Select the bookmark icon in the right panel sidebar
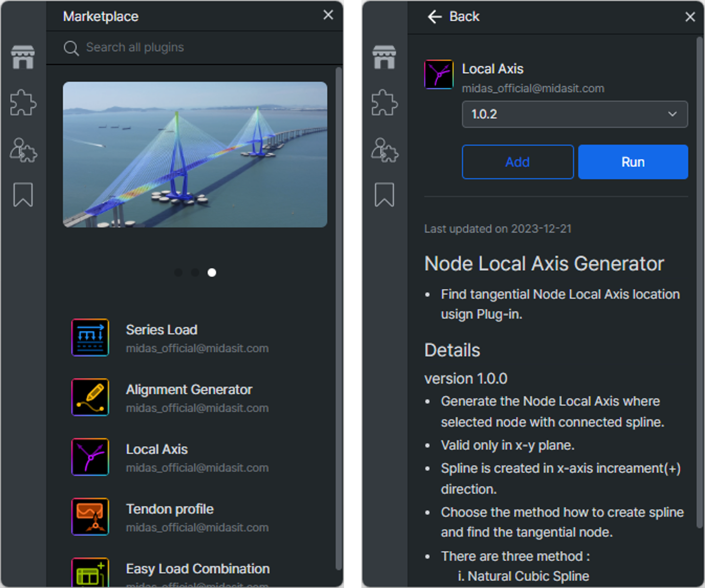 [384, 195]
